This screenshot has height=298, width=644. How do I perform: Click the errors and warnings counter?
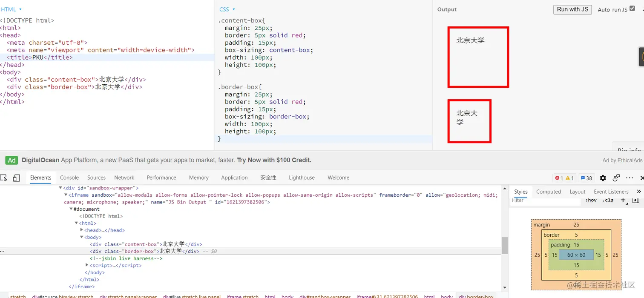click(564, 178)
